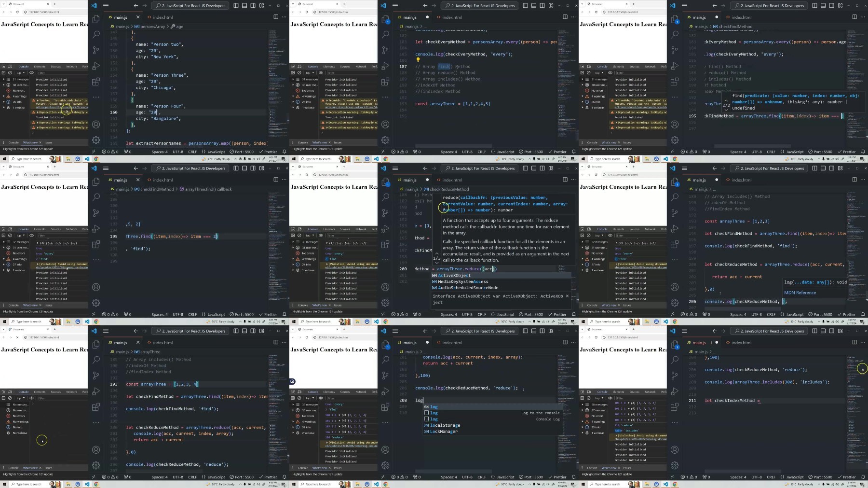Screen dimensions: 868x488
Task: Close main.js tab under "arrayThree.find() callback" breadcrumb window
Action: coord(138,180)
